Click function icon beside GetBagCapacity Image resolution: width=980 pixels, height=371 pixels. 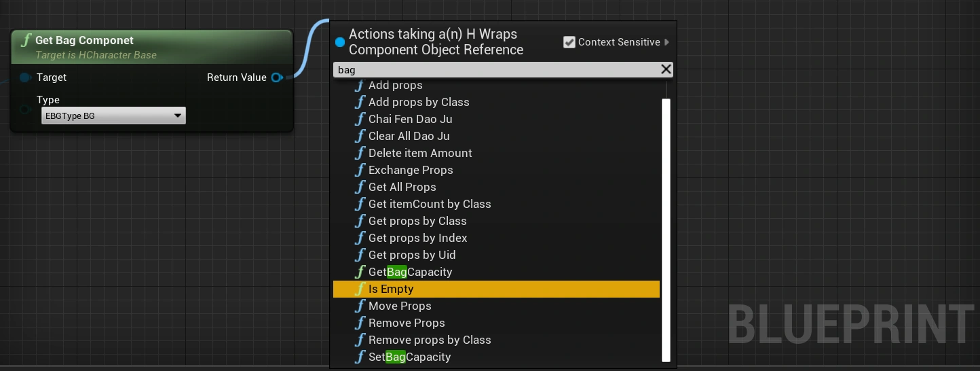(360, 272)
